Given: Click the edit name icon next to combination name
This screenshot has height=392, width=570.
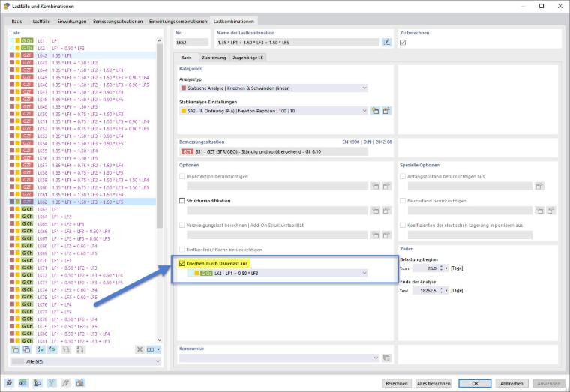Looking at the screenshot, I should point(387,43).
